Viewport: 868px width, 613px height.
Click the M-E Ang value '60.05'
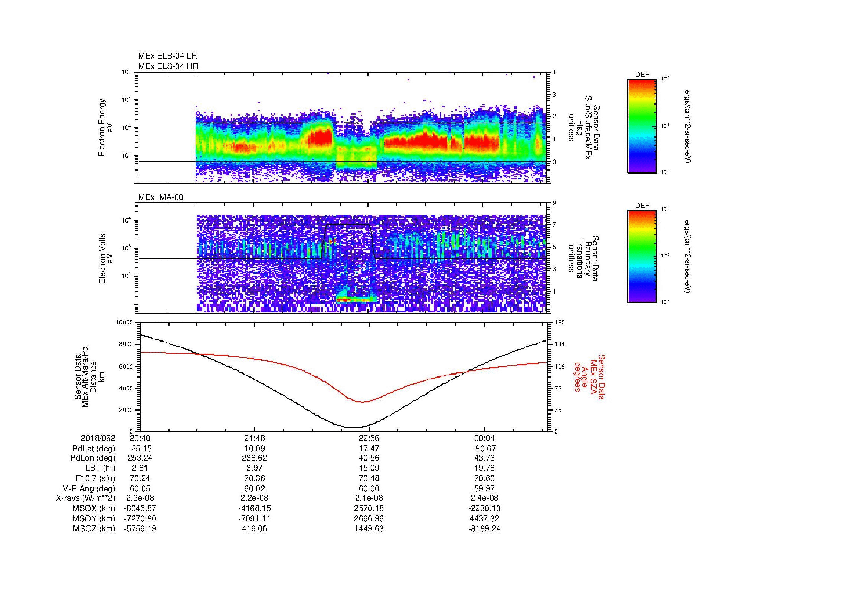[x=140, y=488]
